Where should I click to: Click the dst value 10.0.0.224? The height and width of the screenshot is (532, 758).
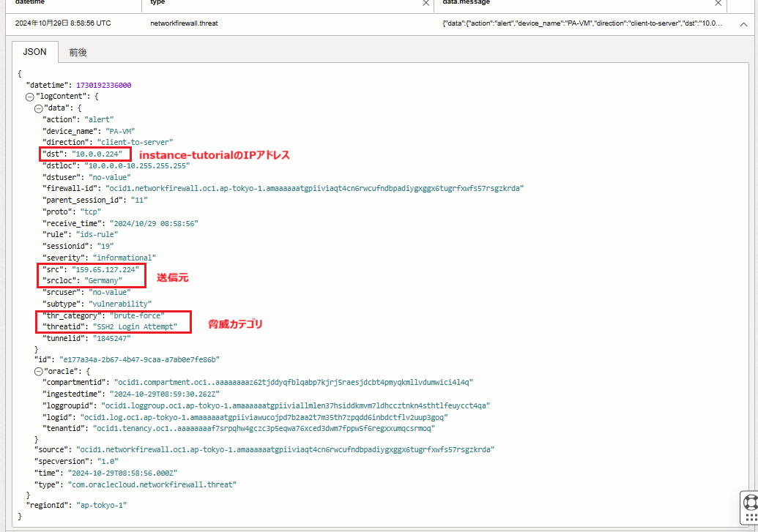(97, 154)
